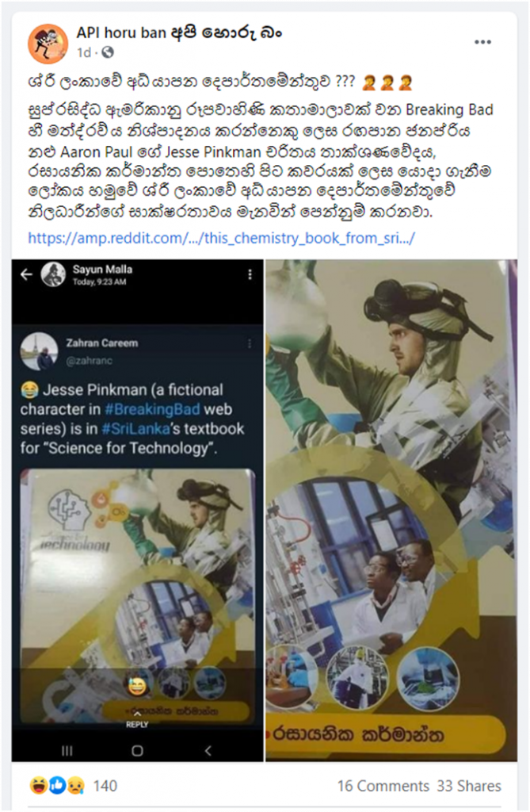Open the large book cover photo

click(391, 510)
